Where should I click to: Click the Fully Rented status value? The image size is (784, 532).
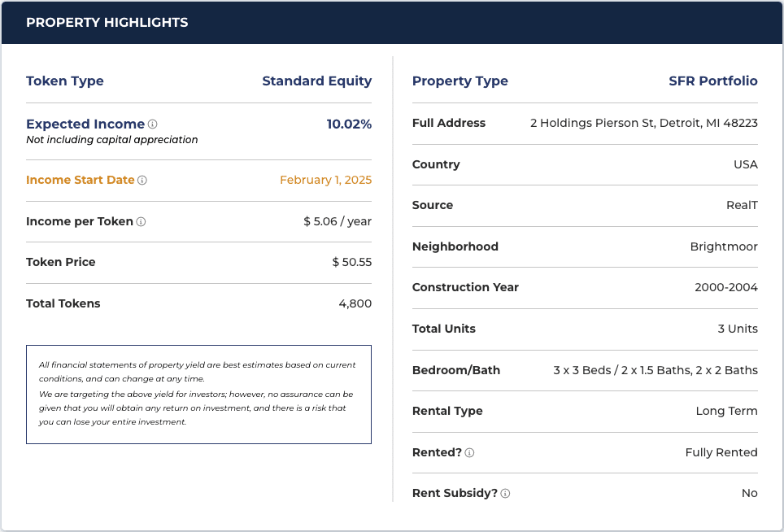721,452
